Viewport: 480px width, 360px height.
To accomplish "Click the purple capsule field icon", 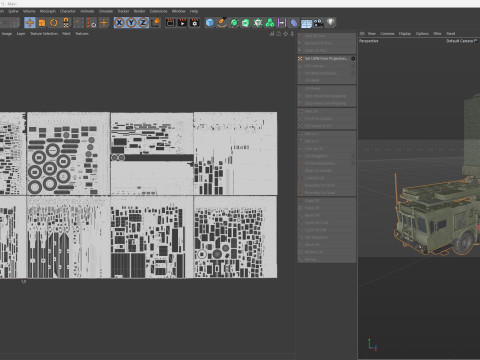I will 294,23.
